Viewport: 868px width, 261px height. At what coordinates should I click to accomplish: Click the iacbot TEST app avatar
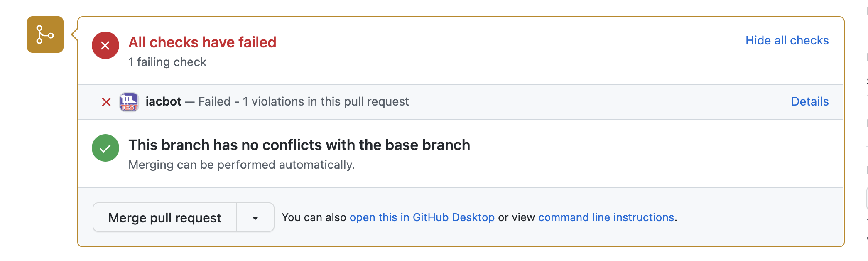(x=129, y=101)
